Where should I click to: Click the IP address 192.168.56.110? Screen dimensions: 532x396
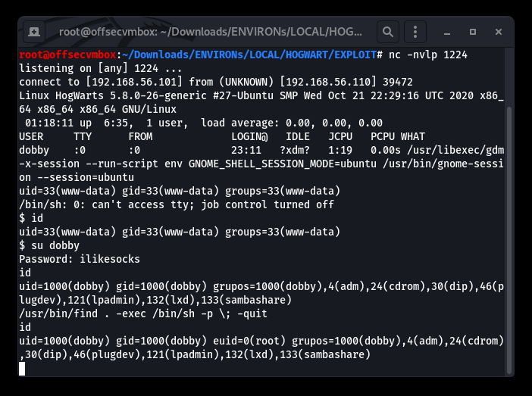327,82
